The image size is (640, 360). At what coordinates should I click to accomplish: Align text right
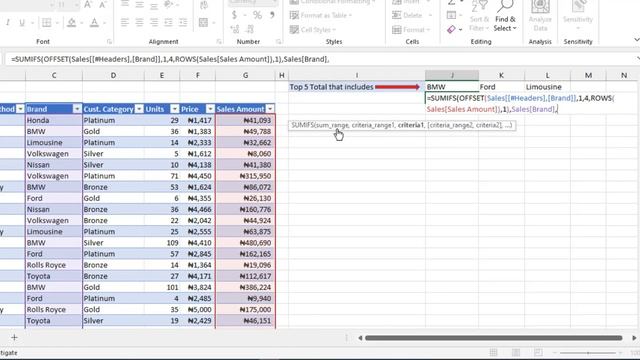point(154,22)
